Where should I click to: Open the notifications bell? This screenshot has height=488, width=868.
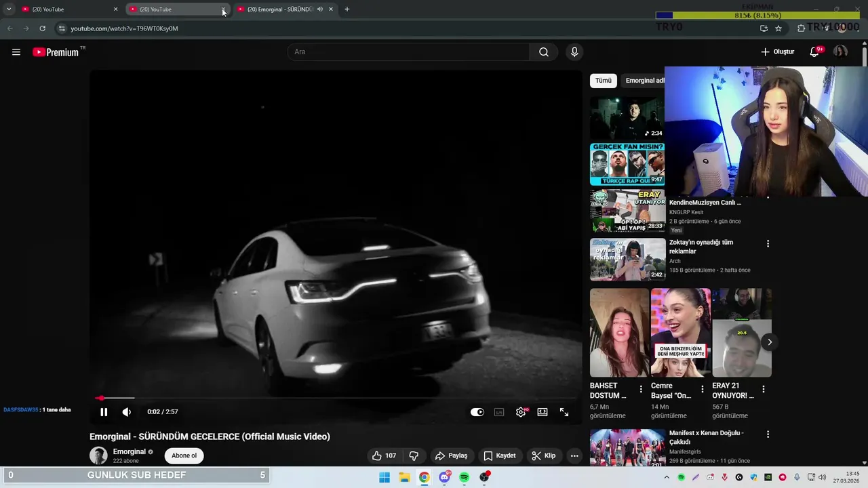[x=815, y=52]
